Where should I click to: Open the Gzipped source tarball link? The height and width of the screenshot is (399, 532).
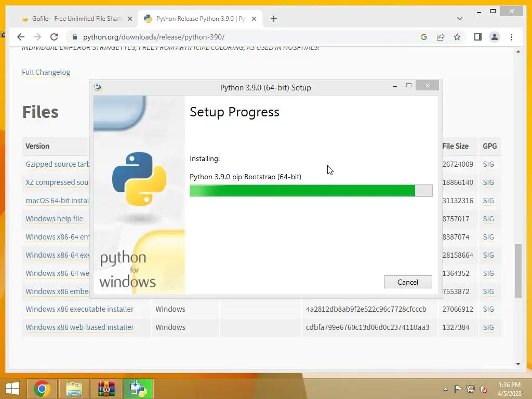coord(57,164)
